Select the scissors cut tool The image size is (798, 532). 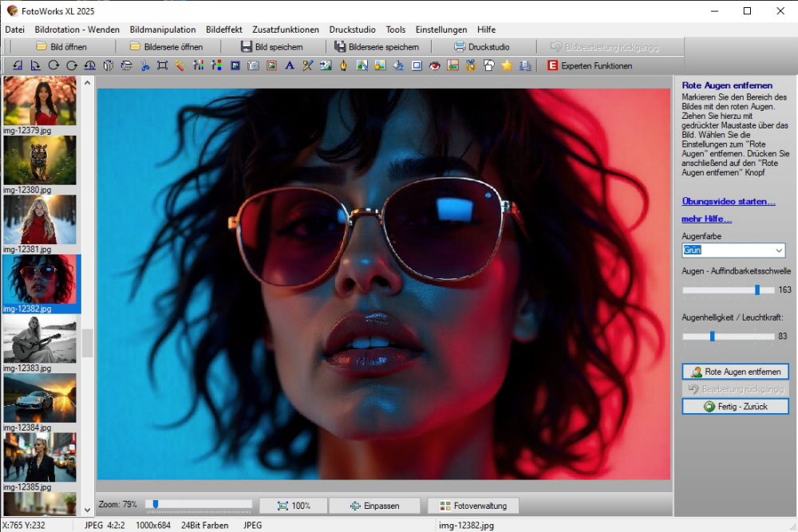(x=145, y=65)
